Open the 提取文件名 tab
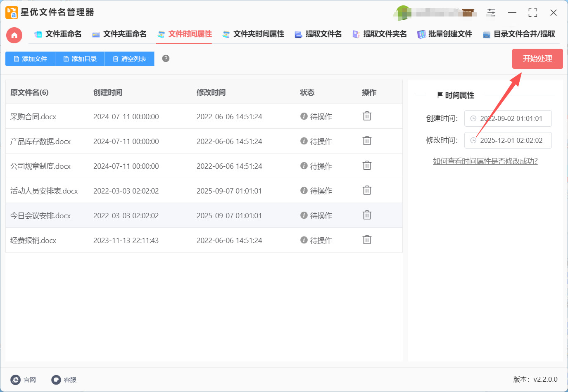The image size is (568, 392). click(318, 34)
